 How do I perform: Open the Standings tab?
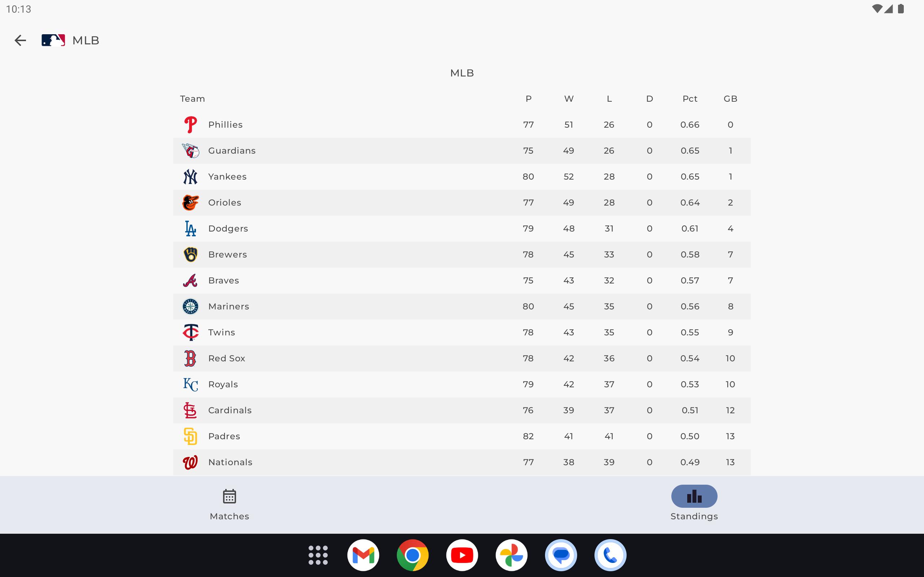tap(694, 504)
